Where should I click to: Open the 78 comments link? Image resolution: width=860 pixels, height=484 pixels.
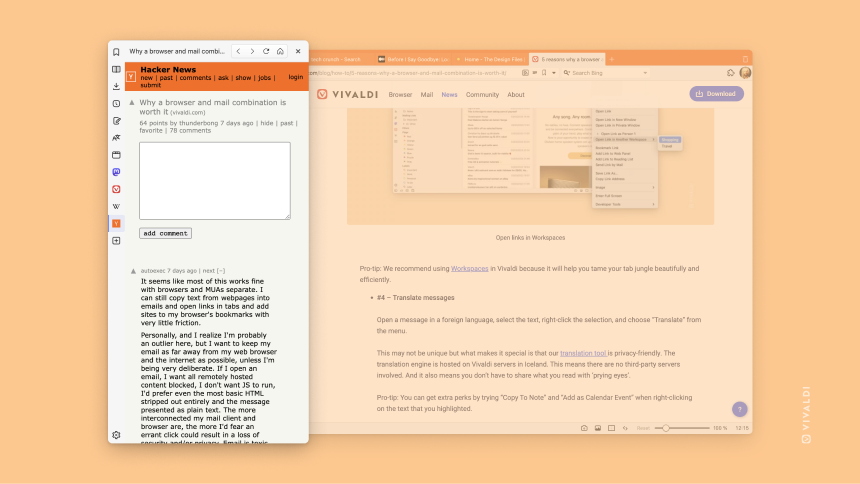point(190,131)
